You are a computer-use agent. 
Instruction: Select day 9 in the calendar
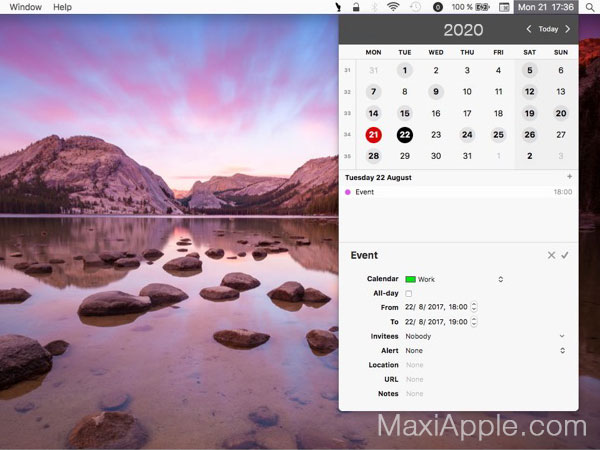pyautogui.click(x=436, y=92)
